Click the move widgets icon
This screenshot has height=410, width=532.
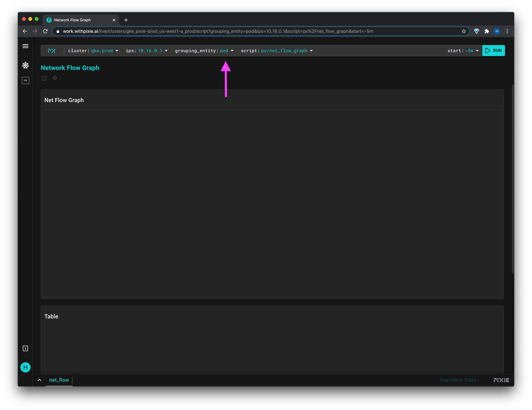coord(55,78)
